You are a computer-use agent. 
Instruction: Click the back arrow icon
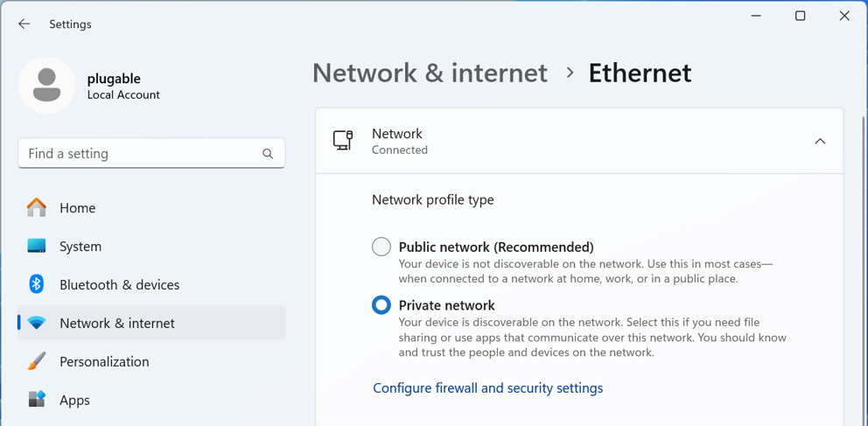[24, 24]
